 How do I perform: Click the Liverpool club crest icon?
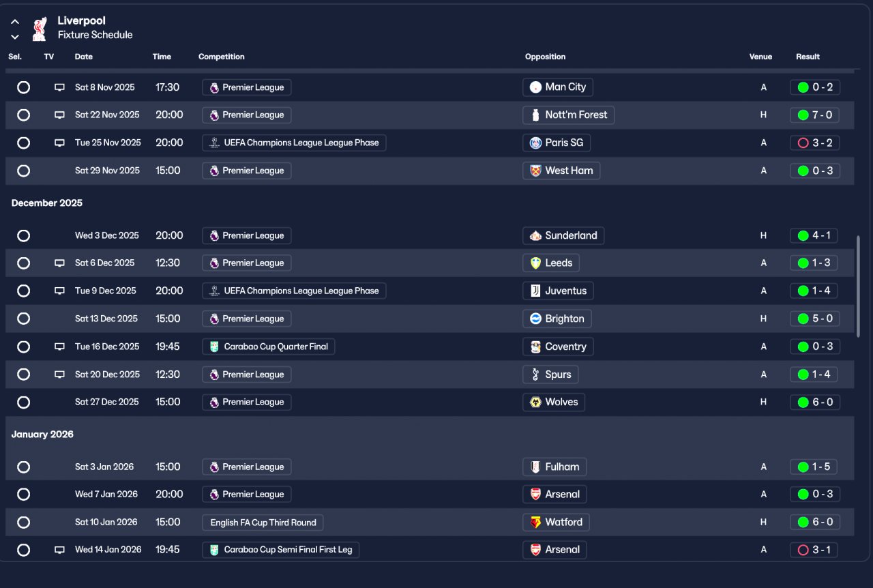pos(39,29)
